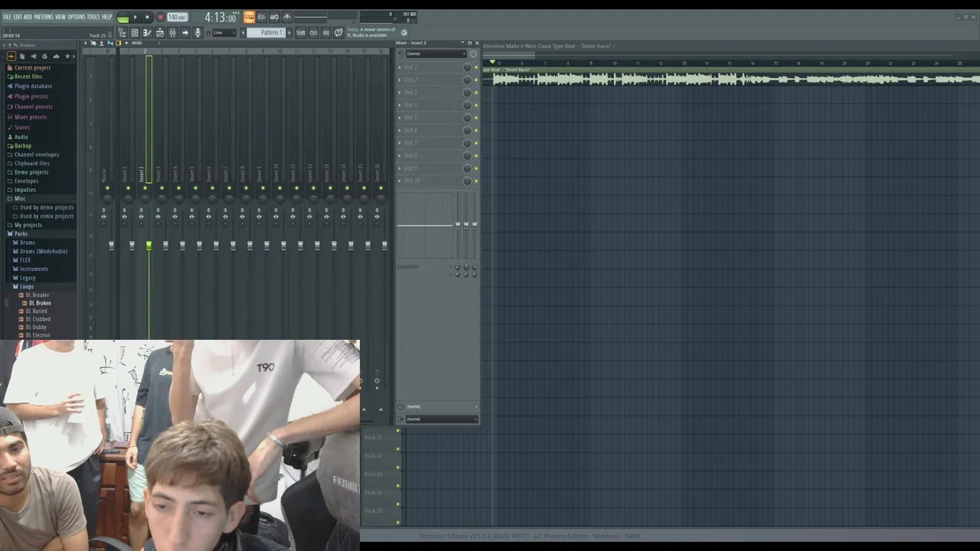Image resolution: width=980 pixels, height=551 pixels.
Task: Collapse the Packs folder
Action: (21, 233)
